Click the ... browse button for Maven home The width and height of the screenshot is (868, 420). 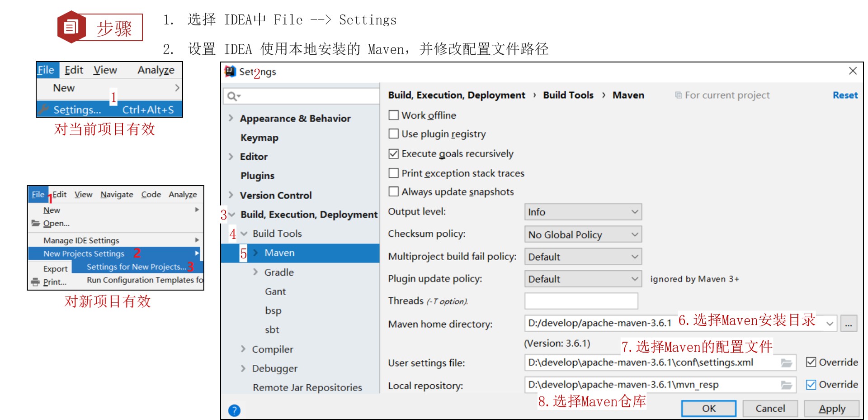(x=849, y=323)
